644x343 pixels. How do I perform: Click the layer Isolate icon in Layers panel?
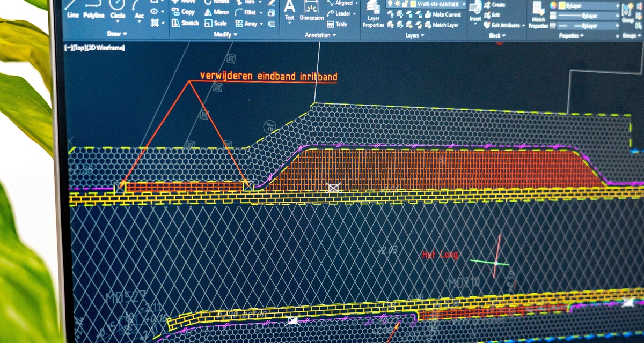399,15
